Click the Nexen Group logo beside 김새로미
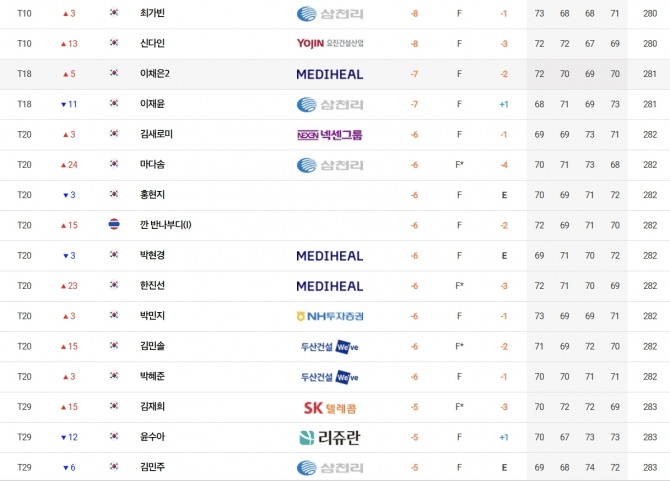The width and height of the screenshot is (670, 481). [x=330, y=135]
